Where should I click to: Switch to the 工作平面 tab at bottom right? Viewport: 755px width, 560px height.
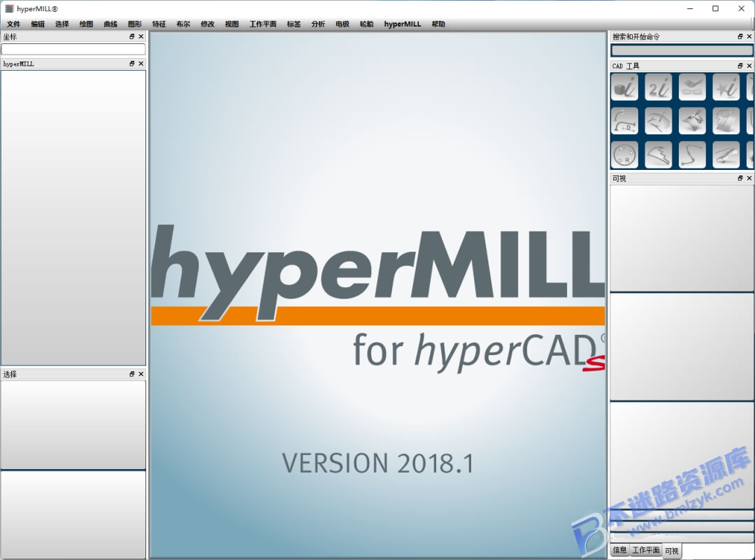646,550
